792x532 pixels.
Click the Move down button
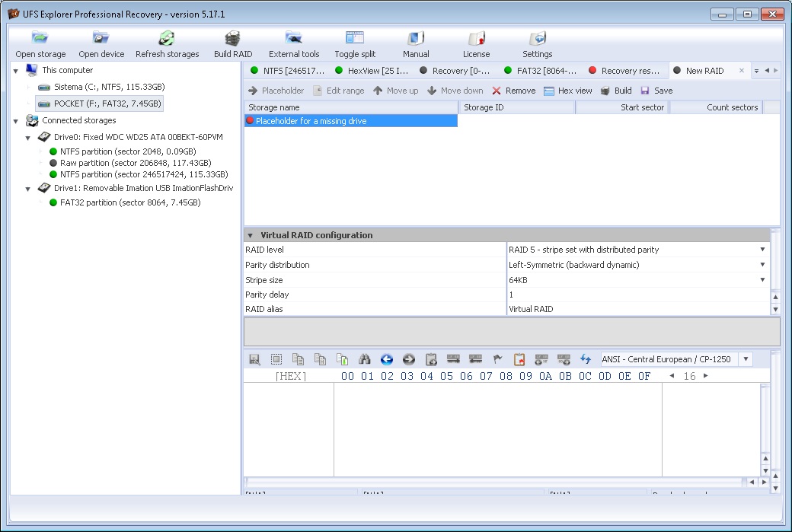click(455, 91)
